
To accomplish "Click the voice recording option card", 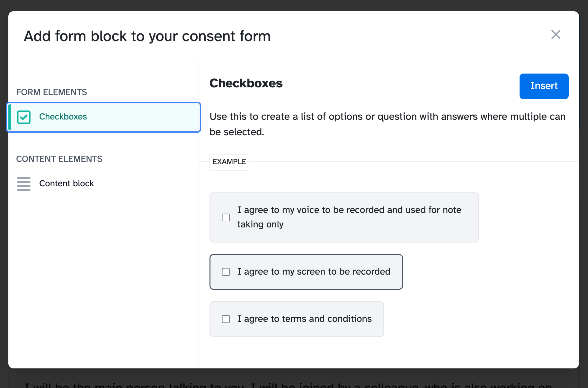I will coord(344,217).
